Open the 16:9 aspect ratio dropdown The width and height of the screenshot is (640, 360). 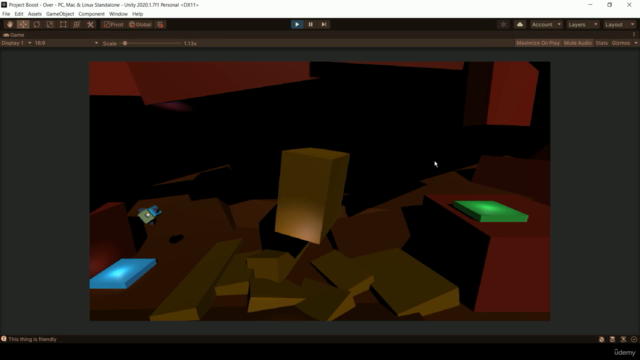click(67, 43)
